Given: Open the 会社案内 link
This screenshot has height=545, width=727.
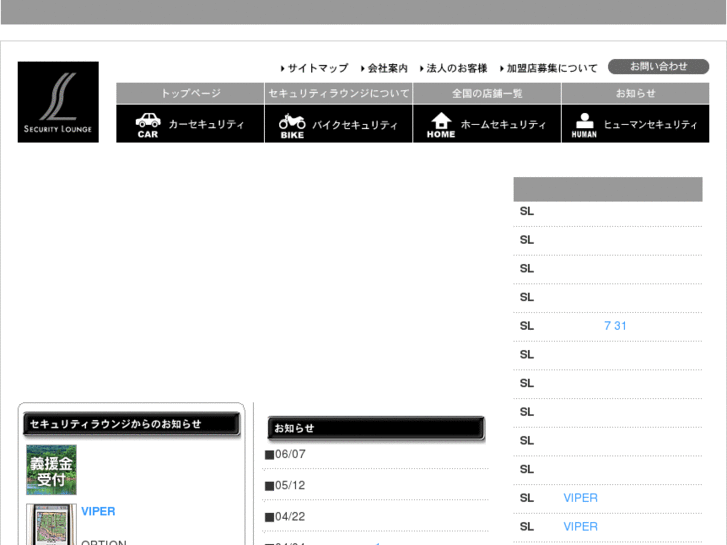Looking at the screenshot, I should 384,68.
